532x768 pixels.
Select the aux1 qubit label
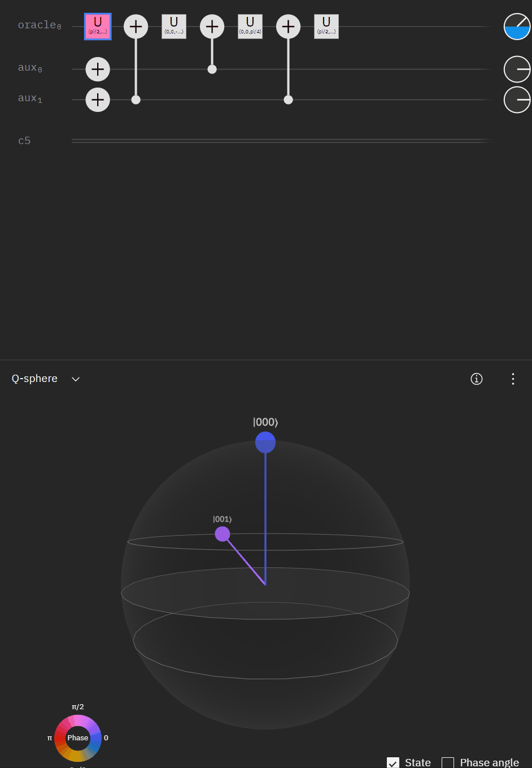point(30,98)
